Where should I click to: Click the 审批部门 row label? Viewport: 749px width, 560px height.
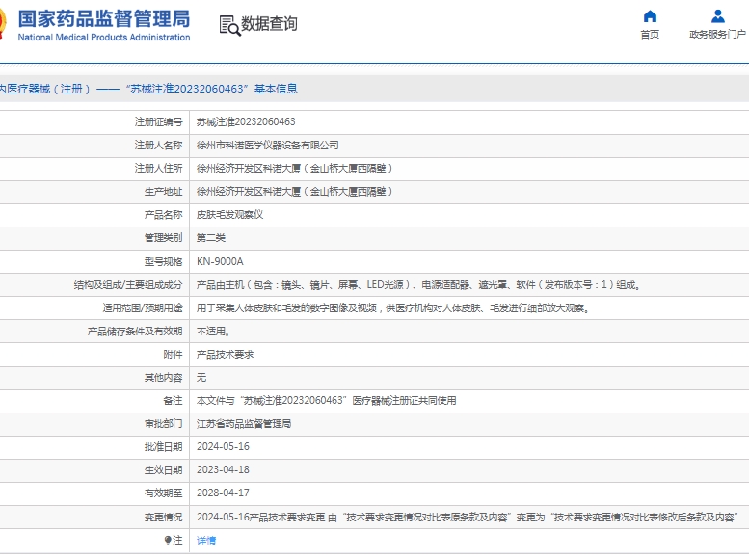tap(163, 424)
